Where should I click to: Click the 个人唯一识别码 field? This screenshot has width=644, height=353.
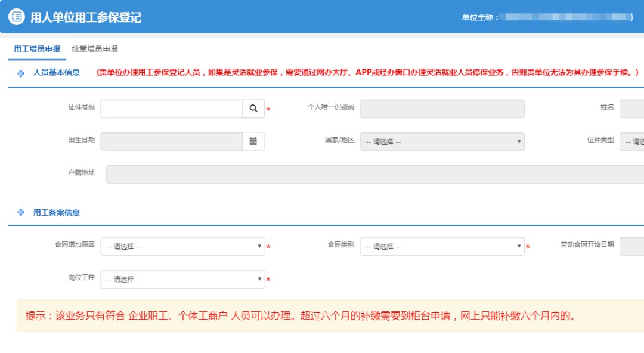click(x=442, y=109)
